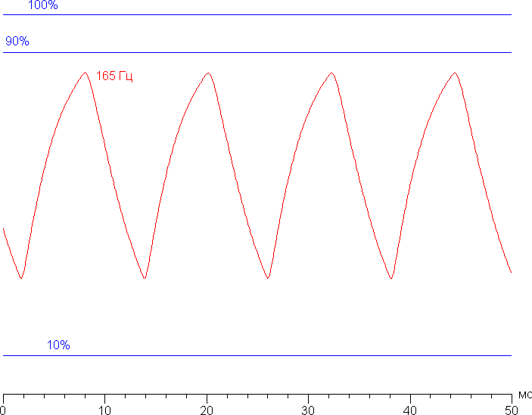Click the 90% level label
This screenshot has height=415, width=532.
pos(17,42)
